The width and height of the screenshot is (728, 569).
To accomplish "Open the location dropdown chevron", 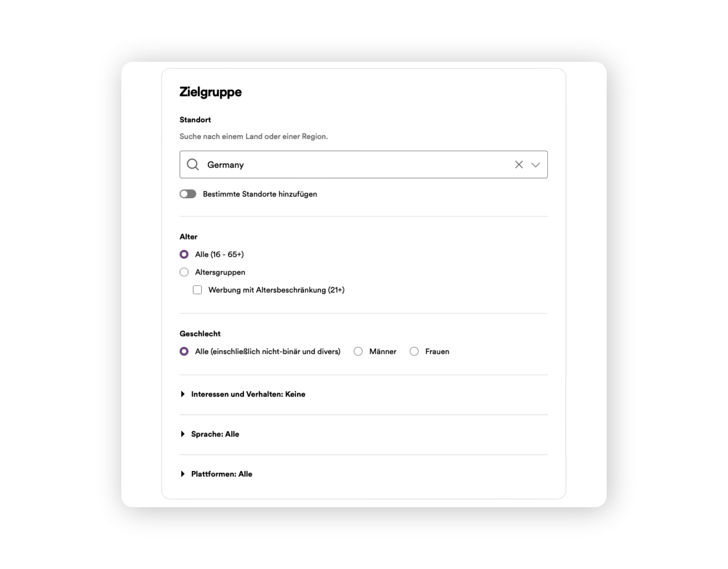I will (535, 165).
